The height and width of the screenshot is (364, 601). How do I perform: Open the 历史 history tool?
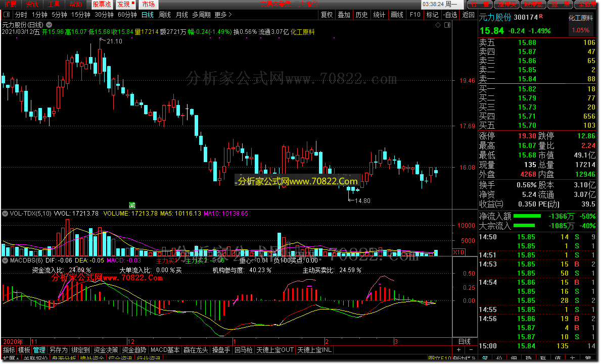click(x=361, y=15)
